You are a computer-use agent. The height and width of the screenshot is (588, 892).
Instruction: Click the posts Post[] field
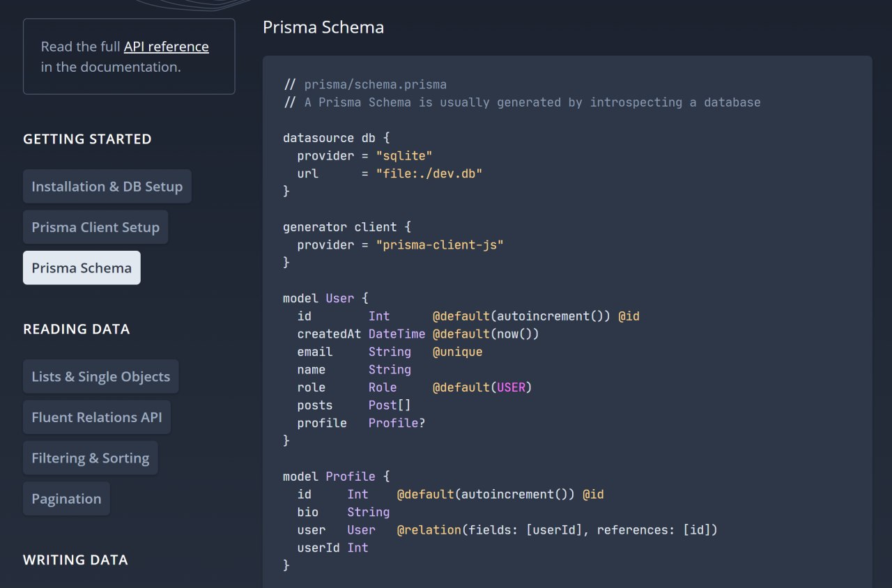[x=354, y=405]
